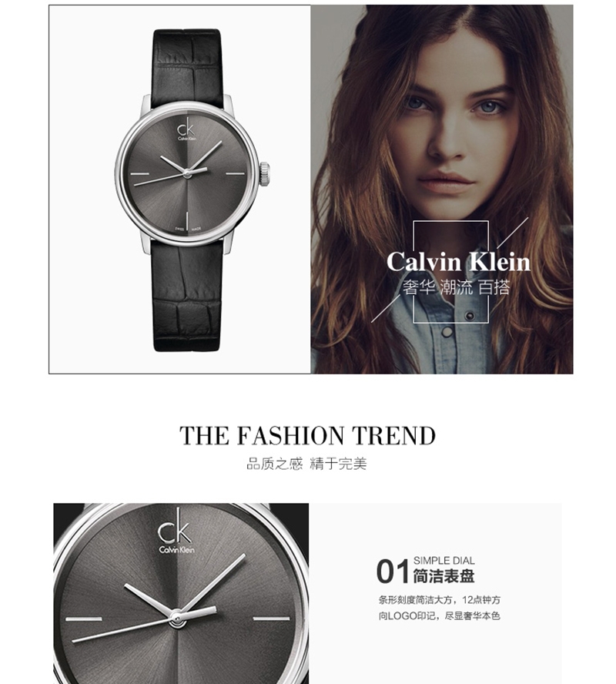Click the lower black leather strap
616x684 pixels.
click(x=187, y=297)
